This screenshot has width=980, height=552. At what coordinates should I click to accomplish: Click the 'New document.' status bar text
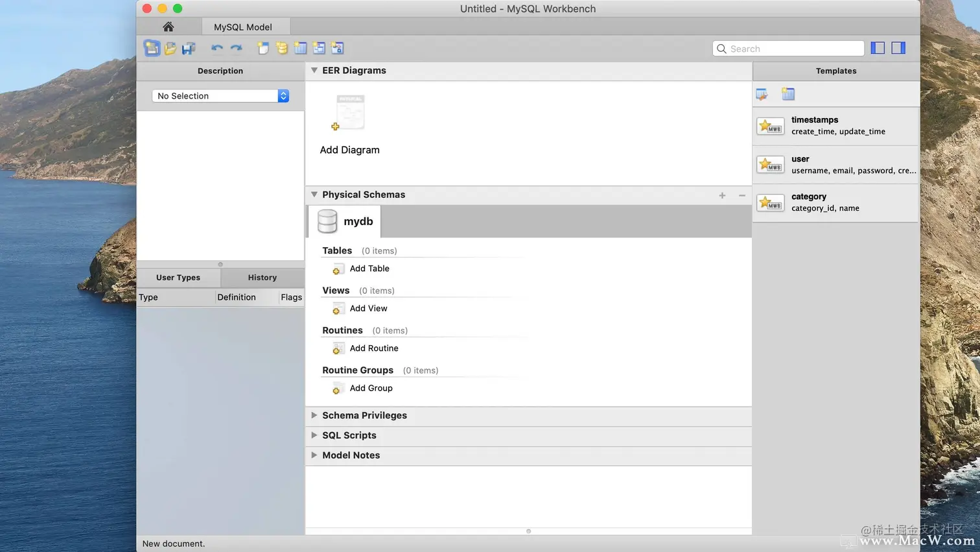point(174,544)
